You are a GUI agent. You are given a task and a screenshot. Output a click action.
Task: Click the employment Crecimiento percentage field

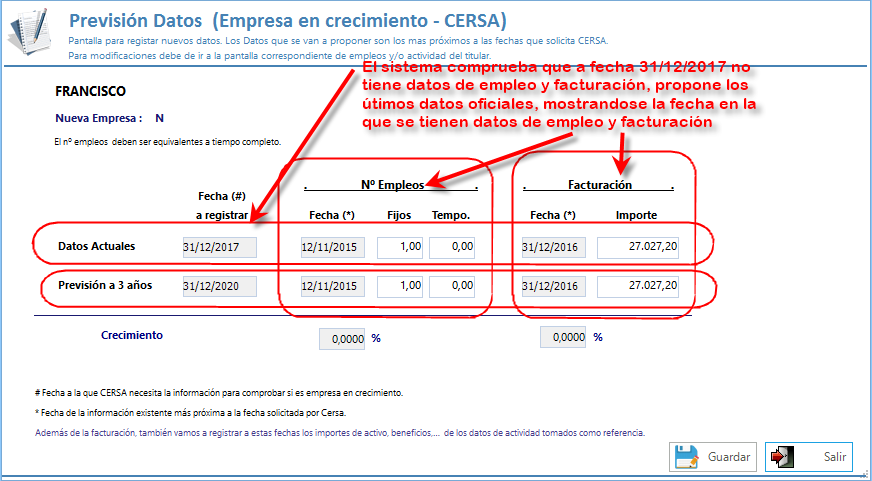tap(342, 338)
